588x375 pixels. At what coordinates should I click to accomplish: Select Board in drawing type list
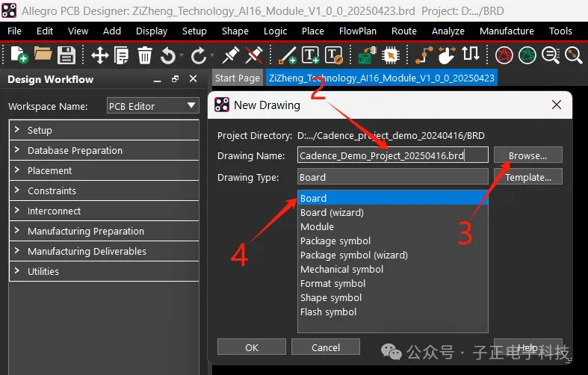coord(393,198)
